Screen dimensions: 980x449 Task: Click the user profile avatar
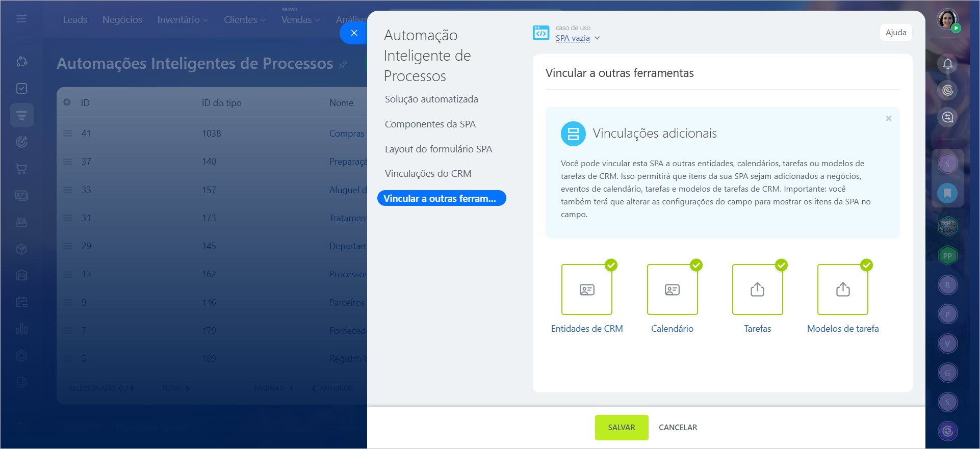tap(947, 19)
